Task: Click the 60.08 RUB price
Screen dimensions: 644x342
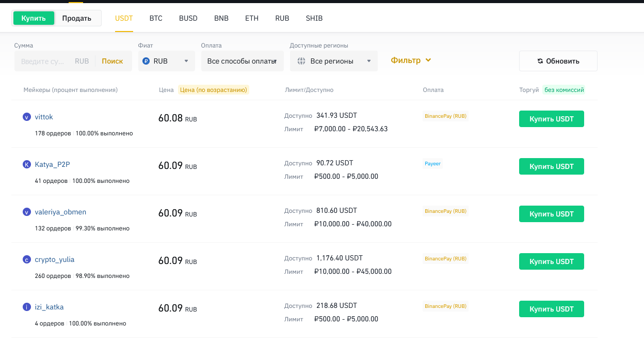Action: pos(178,118)
